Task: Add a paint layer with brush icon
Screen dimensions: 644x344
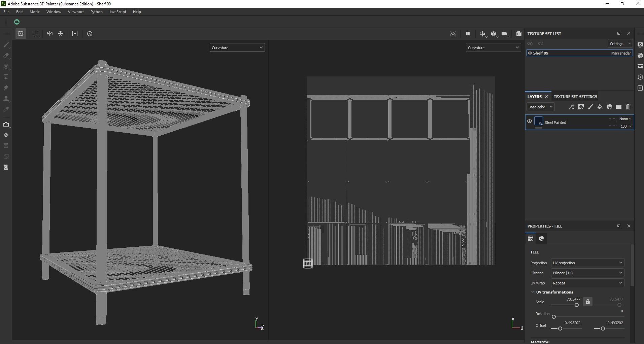Action: [590, 107]
